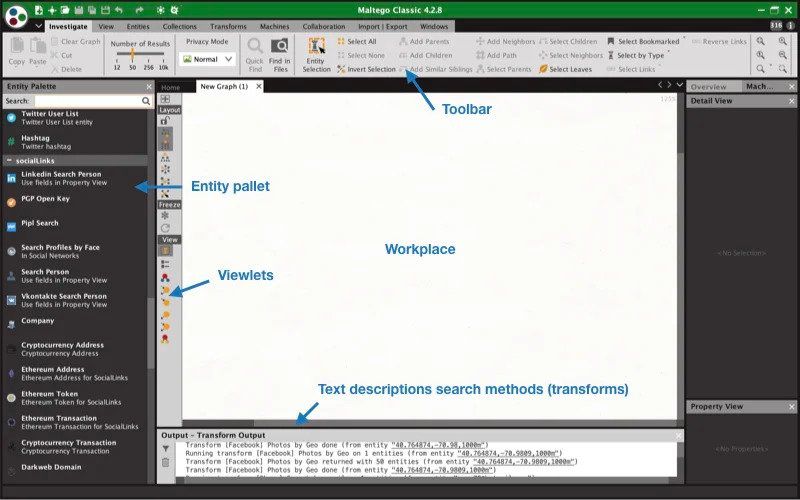Open entity link "40.764874,-70.98,1000m" in output

click(438, 445)
